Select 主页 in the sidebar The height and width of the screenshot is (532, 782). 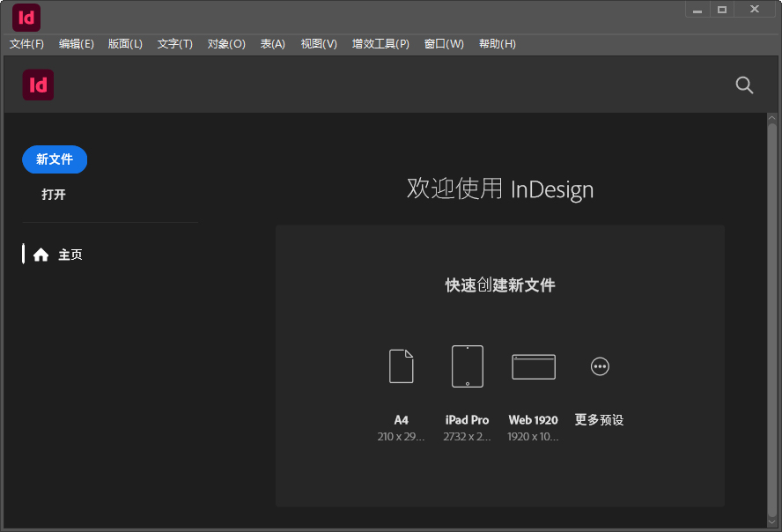pos(70,255)
